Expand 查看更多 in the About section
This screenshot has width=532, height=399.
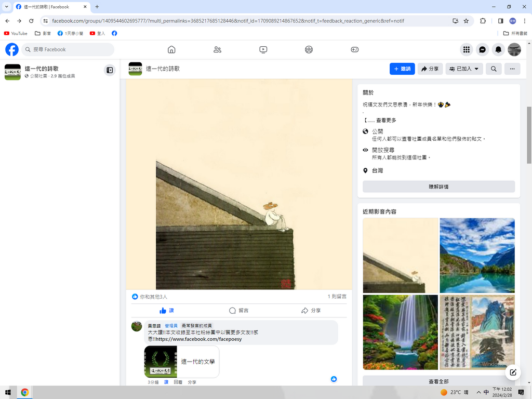coord(385,120)
